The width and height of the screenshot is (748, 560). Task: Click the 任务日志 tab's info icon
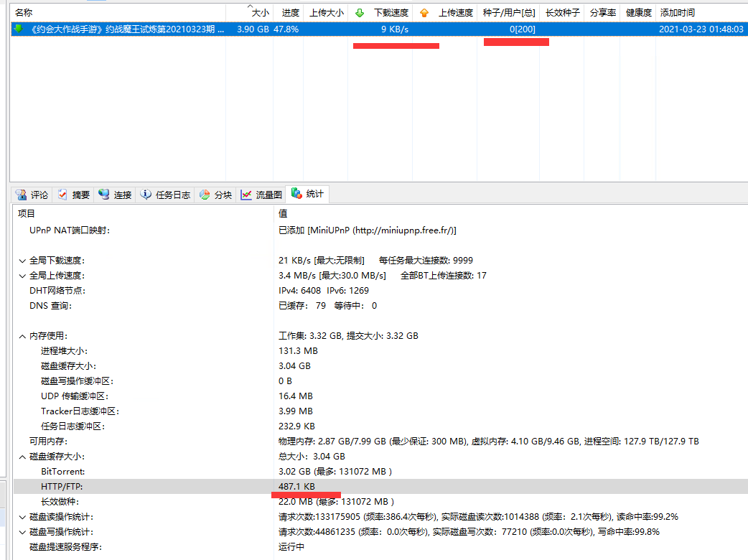(x=146, y=195)
